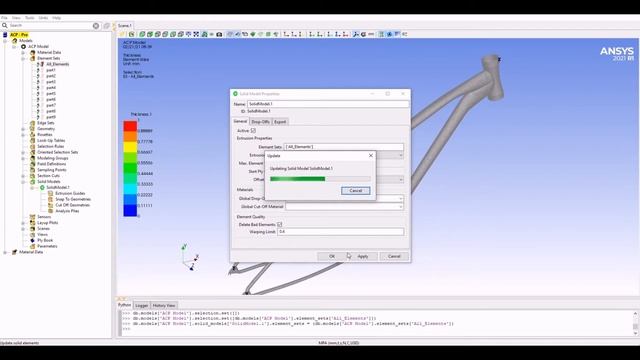Screen dimensions: 640x360
Task: Switch to the Logger tab
Action: click(142, 305)
